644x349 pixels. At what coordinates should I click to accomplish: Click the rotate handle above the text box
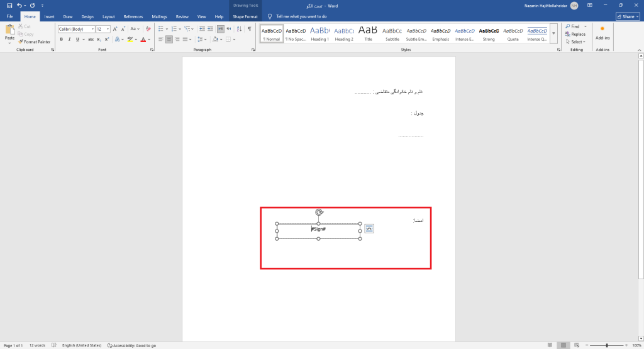click(319, 213)
